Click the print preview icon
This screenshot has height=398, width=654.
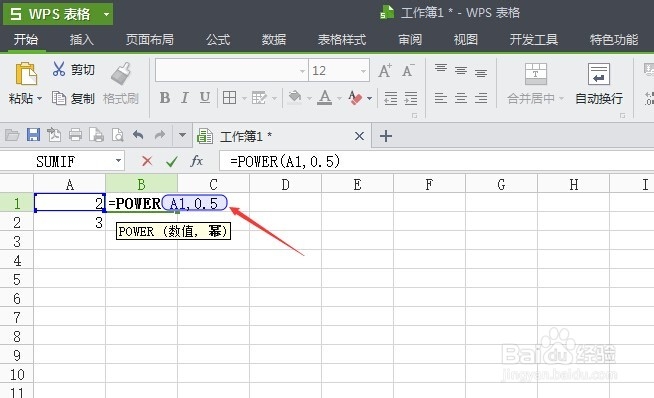(118, 135)
